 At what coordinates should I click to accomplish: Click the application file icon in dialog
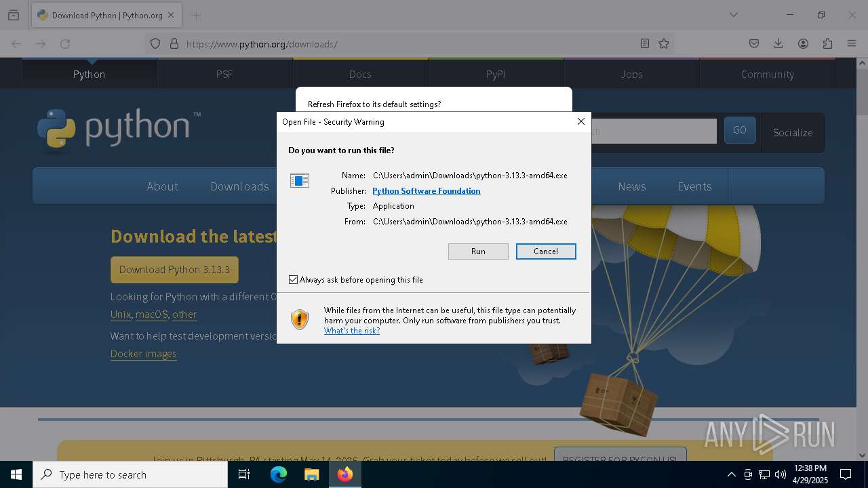pyautogui.click(x=300, y=180)
